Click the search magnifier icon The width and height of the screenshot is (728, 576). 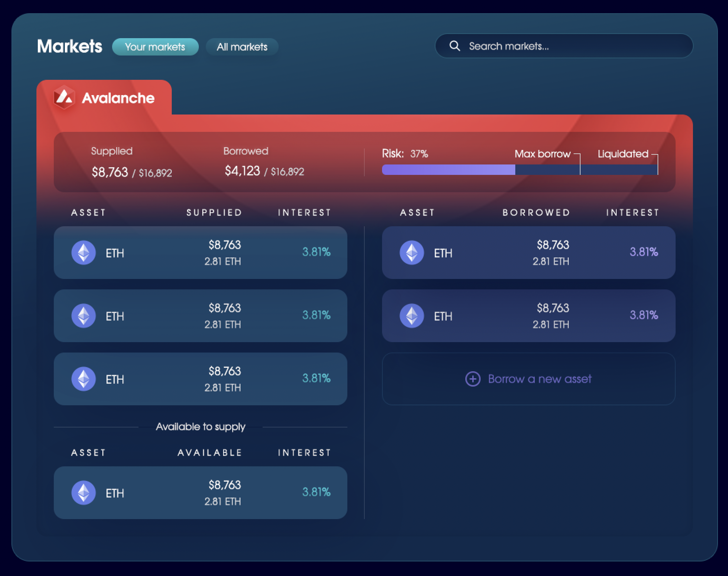(x=455, y=46)
